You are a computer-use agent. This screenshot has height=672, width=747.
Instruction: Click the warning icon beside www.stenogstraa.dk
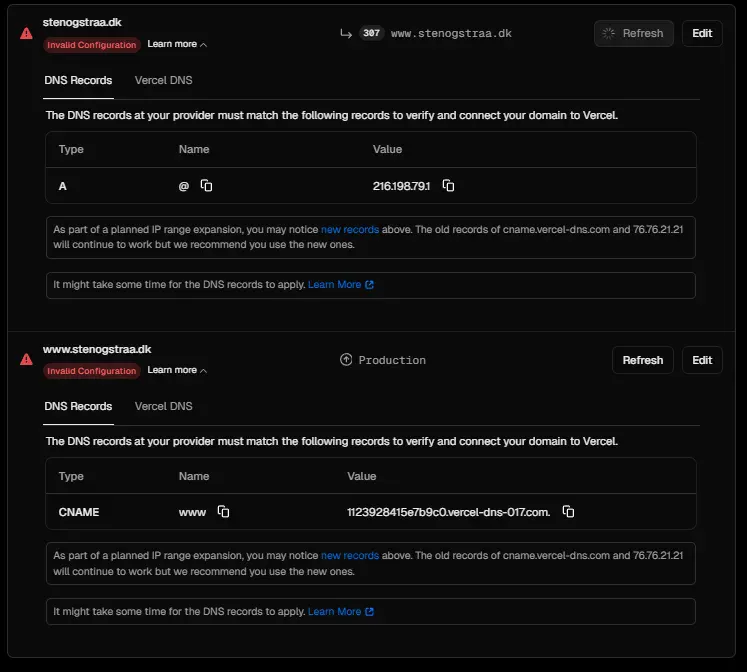click(x=26, y=359)
